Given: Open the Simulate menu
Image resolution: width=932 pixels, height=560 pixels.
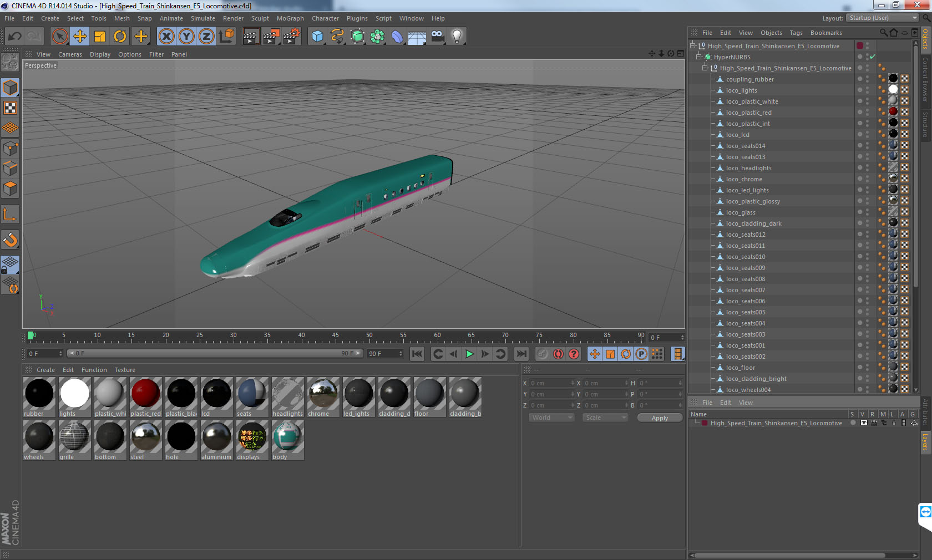Looking at the screenshot, I should pos(203,18).
